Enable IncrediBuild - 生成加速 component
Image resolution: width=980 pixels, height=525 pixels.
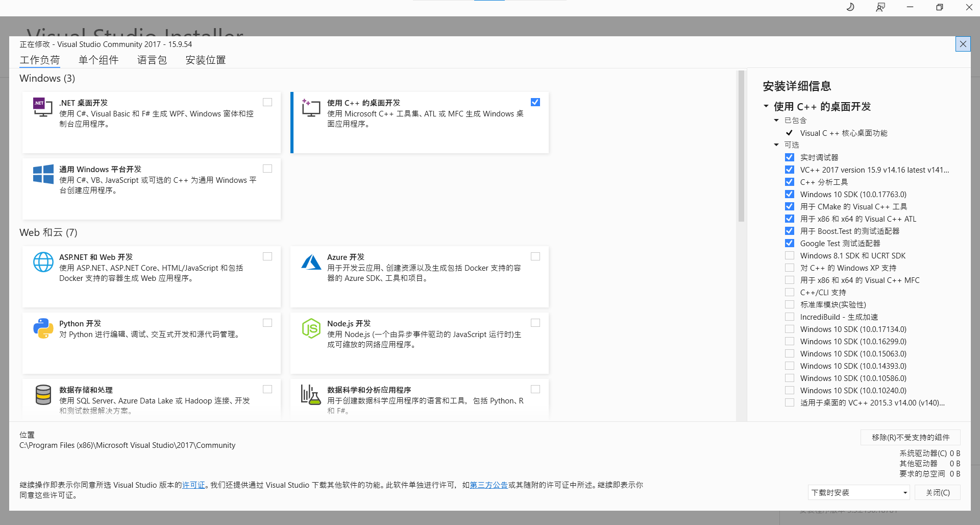790,317
